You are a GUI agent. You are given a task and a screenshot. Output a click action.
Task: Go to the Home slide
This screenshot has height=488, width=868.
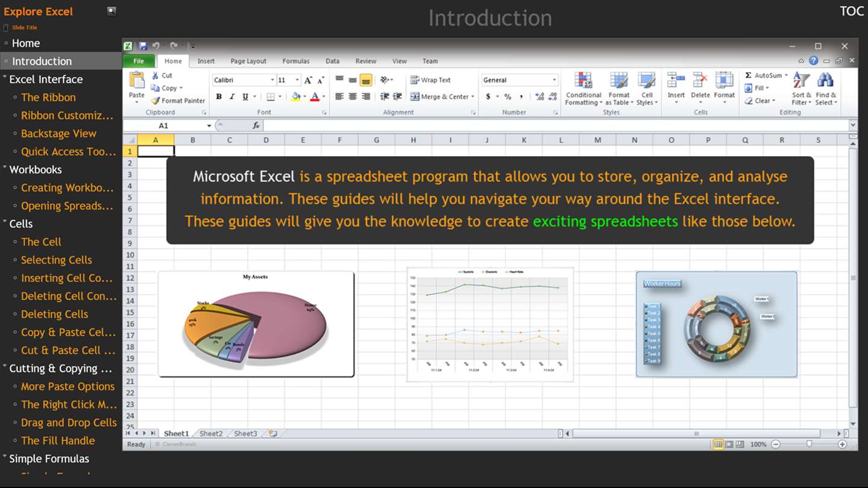(26, 43)
